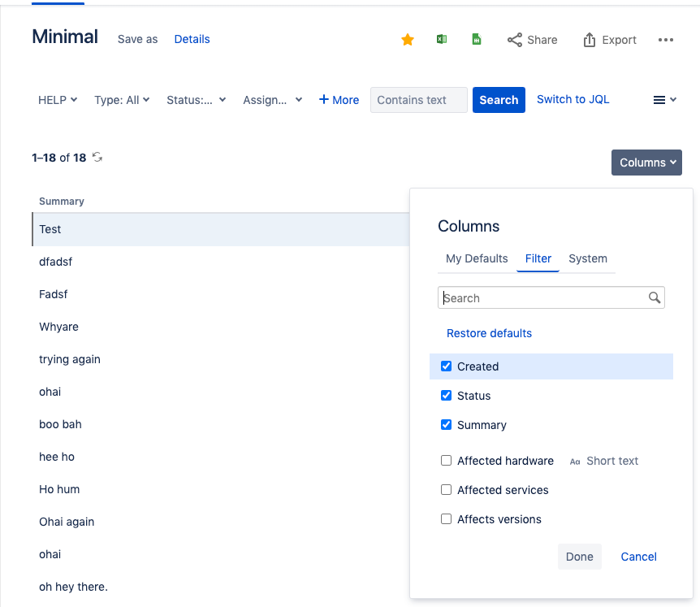Select the Filter tab
The image size is (700, 607).
[538, 258]
